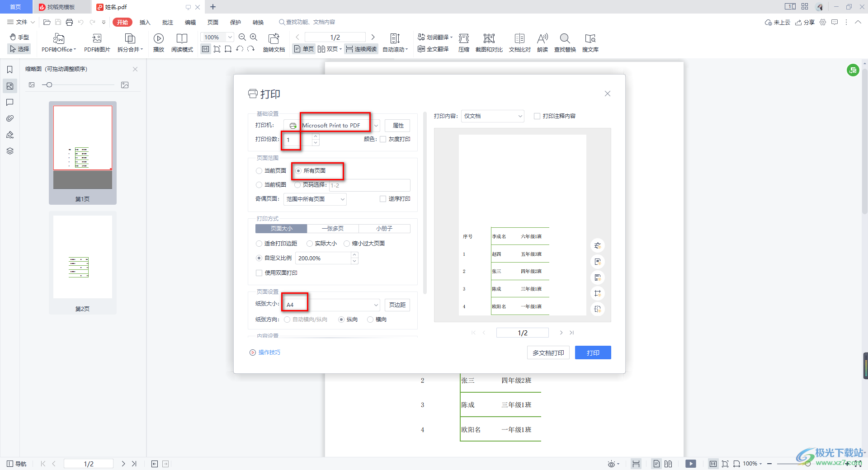The width and height of the screenshot is (868, 470).
Task: Open the bookmark panel in sidebar
Action: pos(9,70)
